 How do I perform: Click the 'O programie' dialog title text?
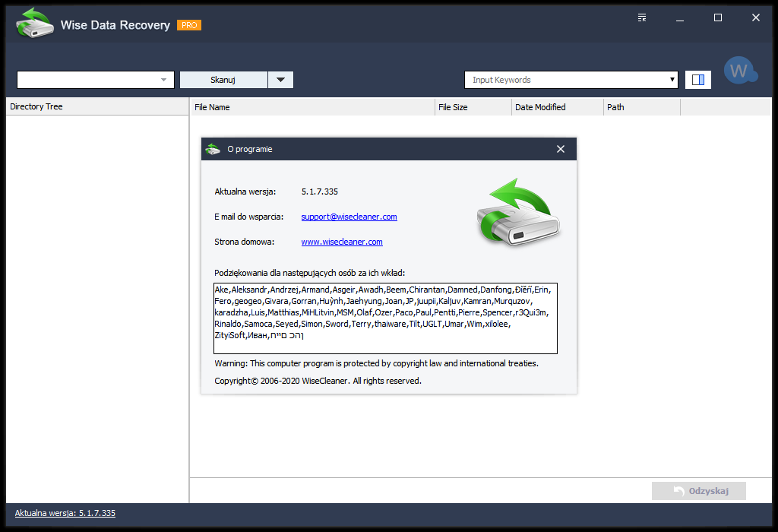point(249,150)
